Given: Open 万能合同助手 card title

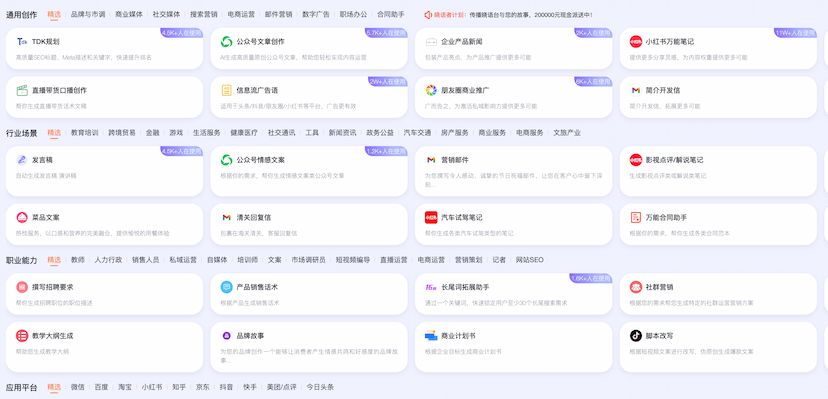Looking at the screenshot, I should point(666,217).
